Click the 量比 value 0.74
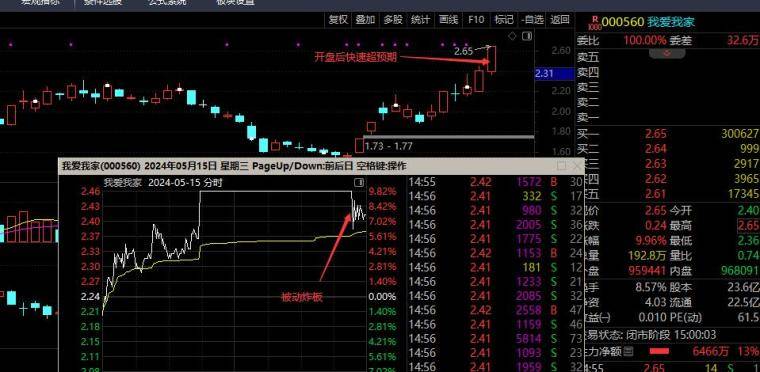760x372 pixels. click(748, 256)
